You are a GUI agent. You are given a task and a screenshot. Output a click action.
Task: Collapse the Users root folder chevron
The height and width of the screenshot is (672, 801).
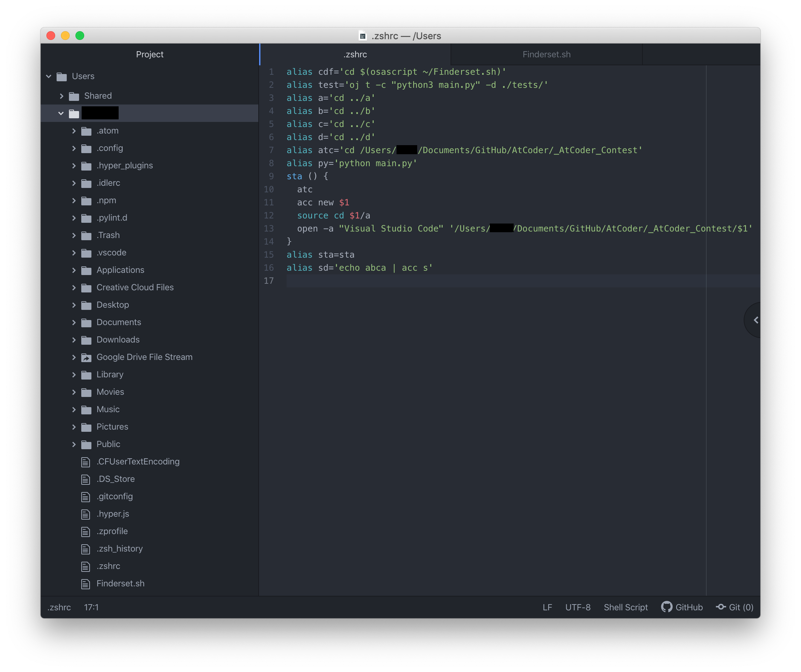point(49,76)
